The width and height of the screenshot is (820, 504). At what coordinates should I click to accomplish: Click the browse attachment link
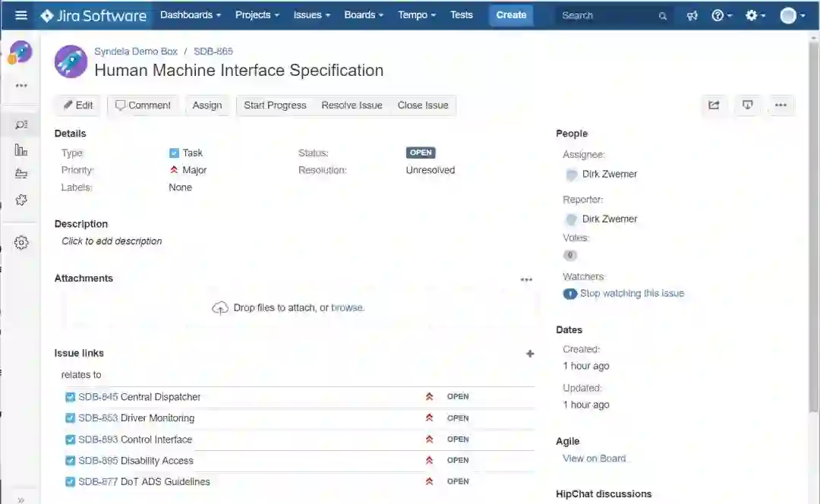click(347, 308)
